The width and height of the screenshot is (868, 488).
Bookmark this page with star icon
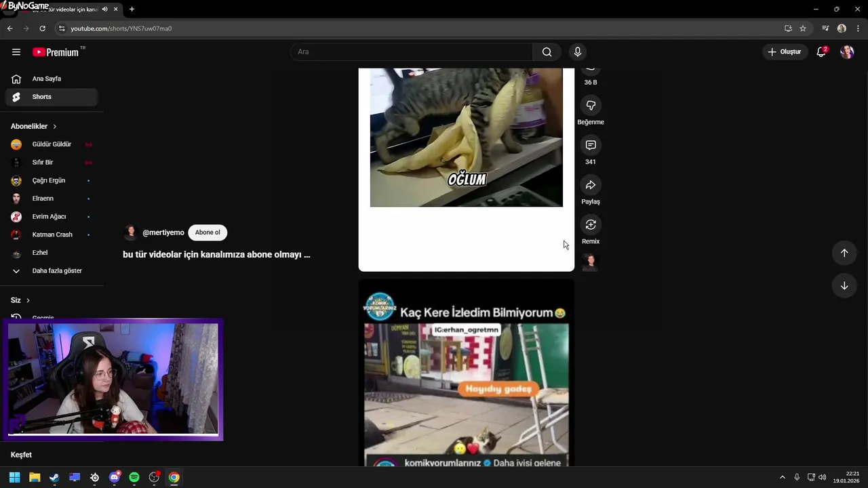(803, 28)
